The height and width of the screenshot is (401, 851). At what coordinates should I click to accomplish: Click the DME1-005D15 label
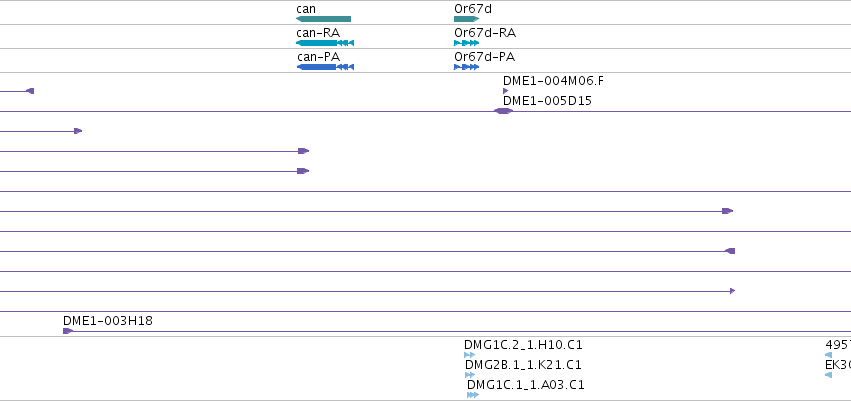coord(547,101)
